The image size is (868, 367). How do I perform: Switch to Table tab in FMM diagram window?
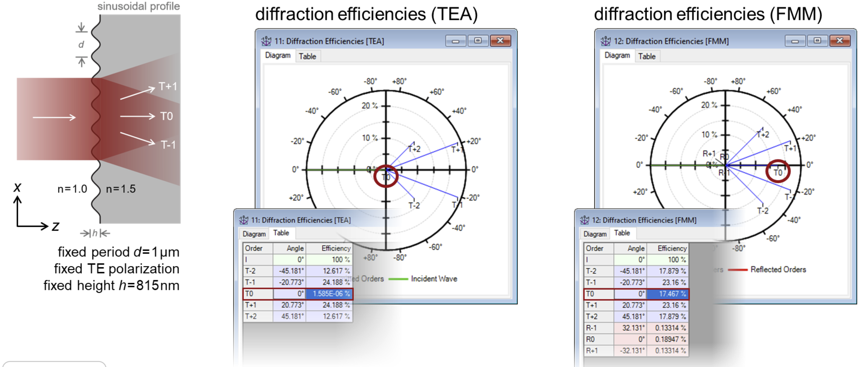click(647, 56)
